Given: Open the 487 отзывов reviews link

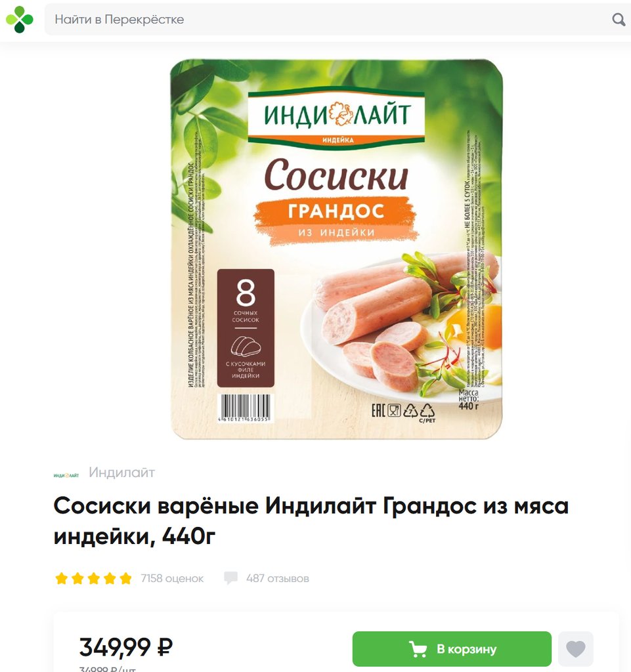Looking at the screenshot, I should click(x=277, y=579).
